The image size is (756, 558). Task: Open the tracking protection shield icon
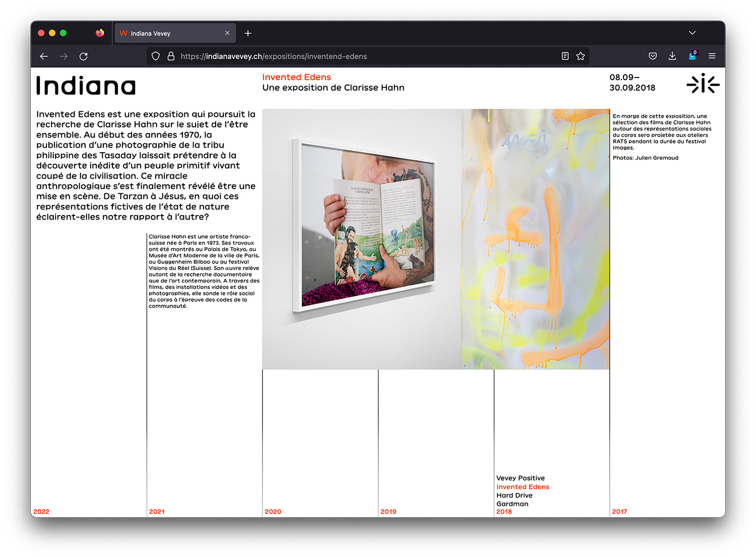coord(156,56)
